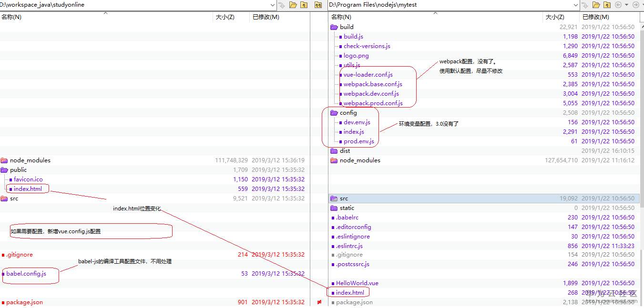Click date 2019/3/12 15:36:19 of node_modules
The height and width of the screenshot is (308, 644).
[278, 160]
